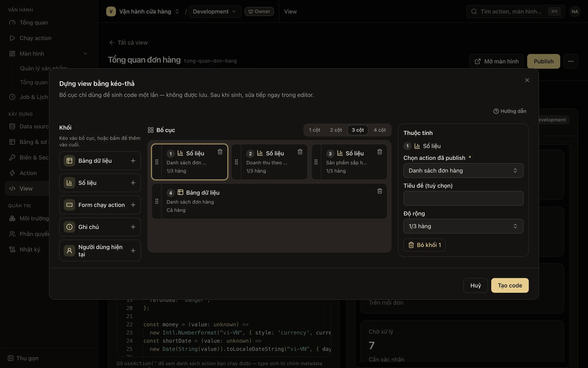Open Chọn action đã publish dropdown

click(x=463, y=171)
